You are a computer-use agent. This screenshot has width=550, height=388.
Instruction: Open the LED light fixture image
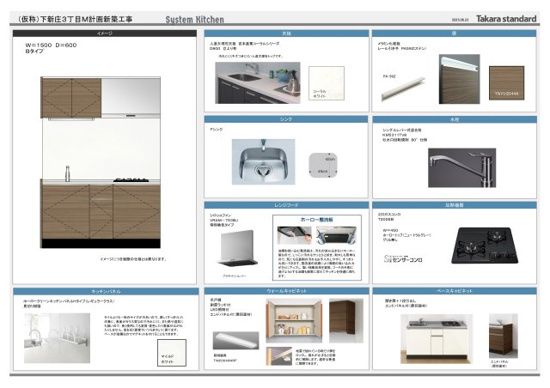tap(236, 340)
